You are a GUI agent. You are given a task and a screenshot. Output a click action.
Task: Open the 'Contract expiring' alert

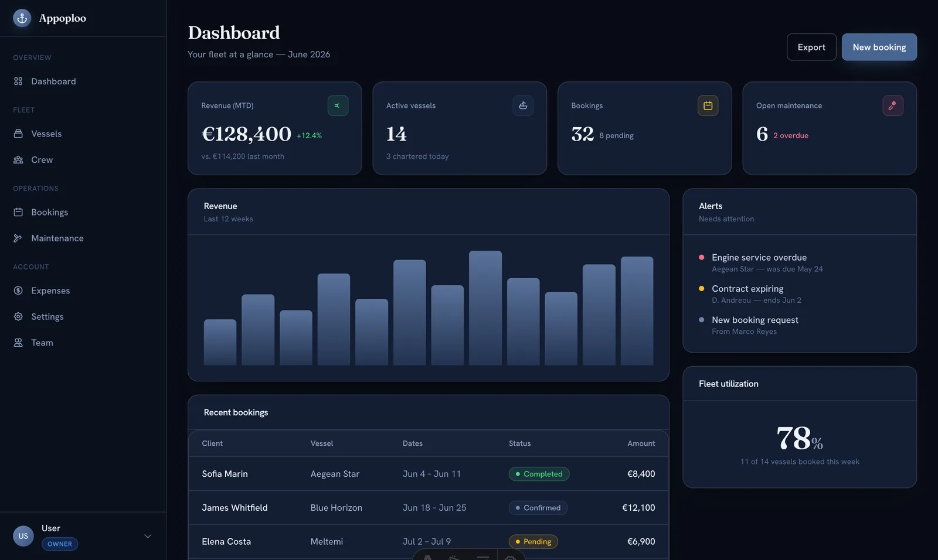tap(756, 294)
